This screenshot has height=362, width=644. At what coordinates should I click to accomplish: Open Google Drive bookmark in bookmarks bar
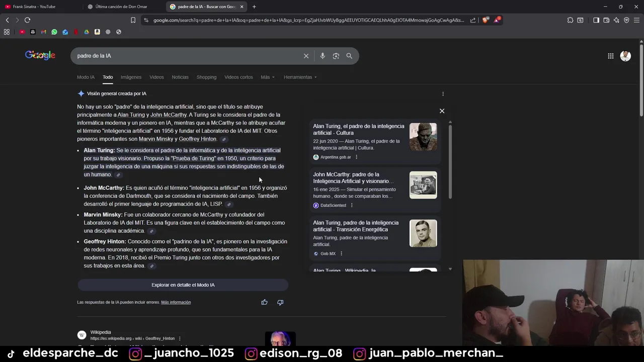[x=87, y=32]
